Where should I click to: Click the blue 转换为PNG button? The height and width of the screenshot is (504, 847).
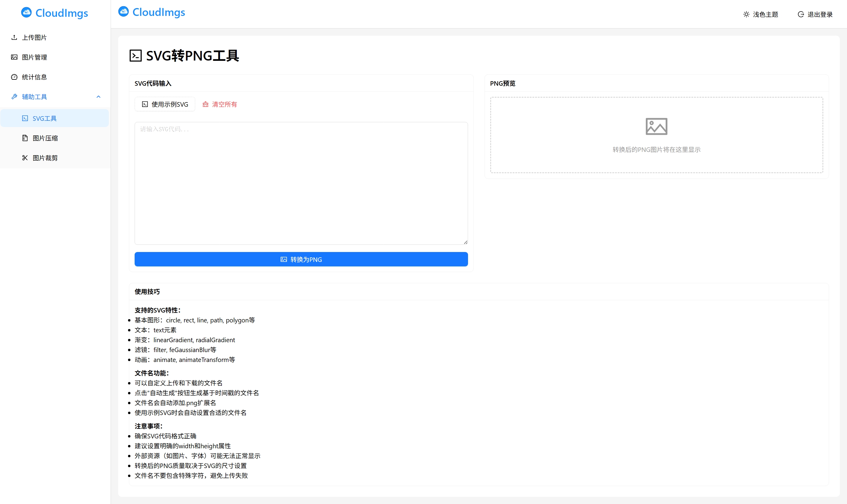coord(301,259)
